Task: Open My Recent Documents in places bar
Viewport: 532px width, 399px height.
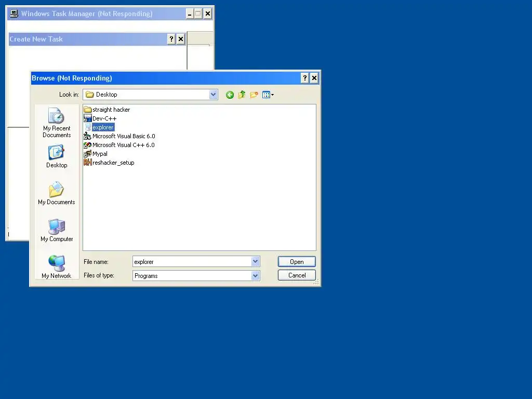Action: [57, 123]
